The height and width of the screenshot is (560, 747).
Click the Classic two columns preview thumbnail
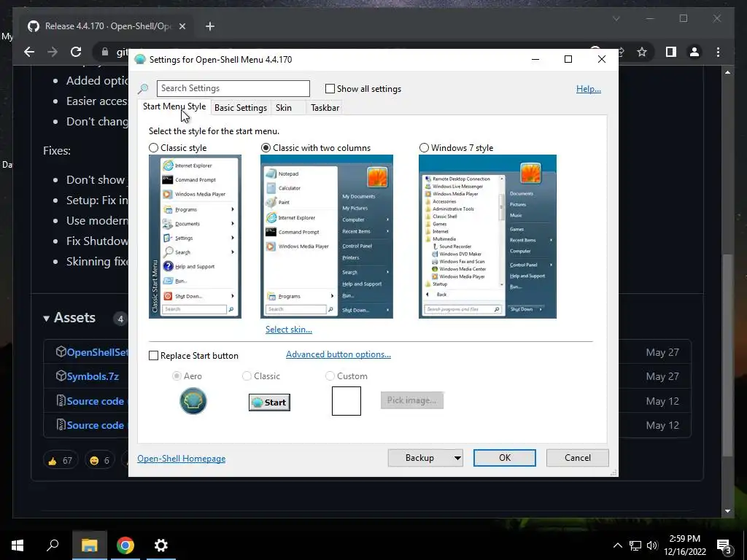[x=327, y=237]
